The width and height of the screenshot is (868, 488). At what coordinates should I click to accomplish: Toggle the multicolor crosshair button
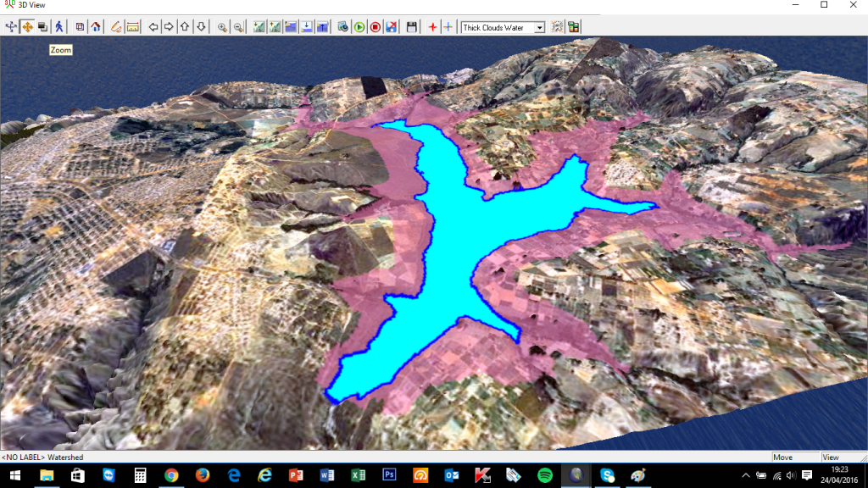coord(448,27)
